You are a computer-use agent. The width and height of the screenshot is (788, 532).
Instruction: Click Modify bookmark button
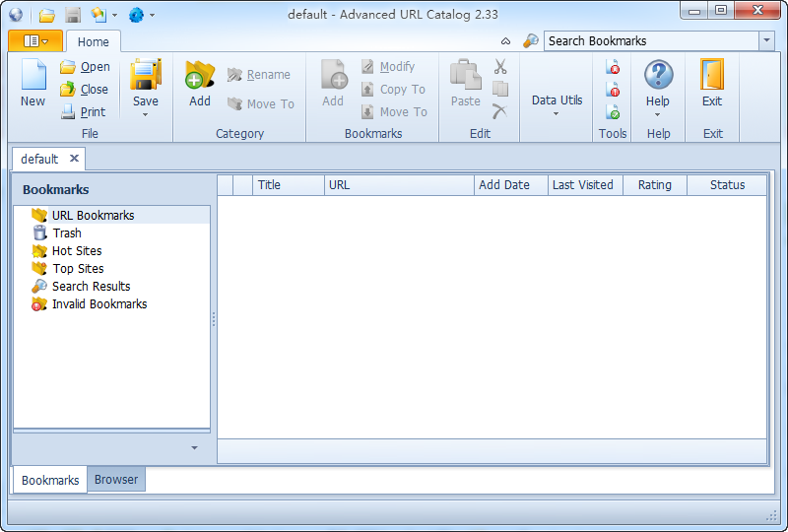388,66
